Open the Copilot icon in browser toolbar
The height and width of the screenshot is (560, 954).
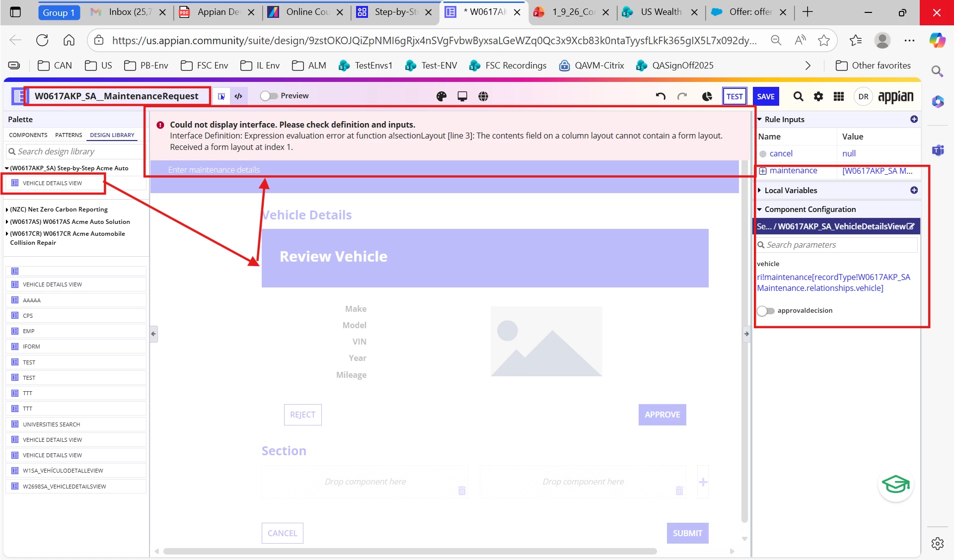click(x=937, y=40)
